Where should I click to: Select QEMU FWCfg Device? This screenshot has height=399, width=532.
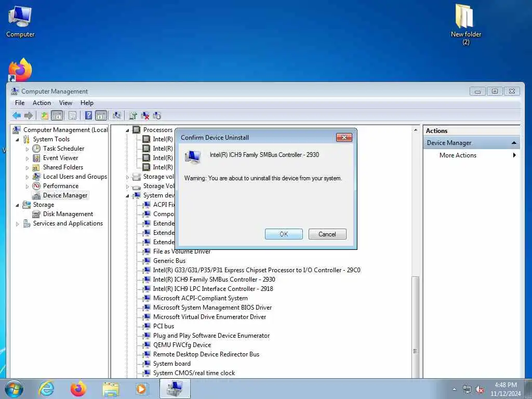(182, 345)
